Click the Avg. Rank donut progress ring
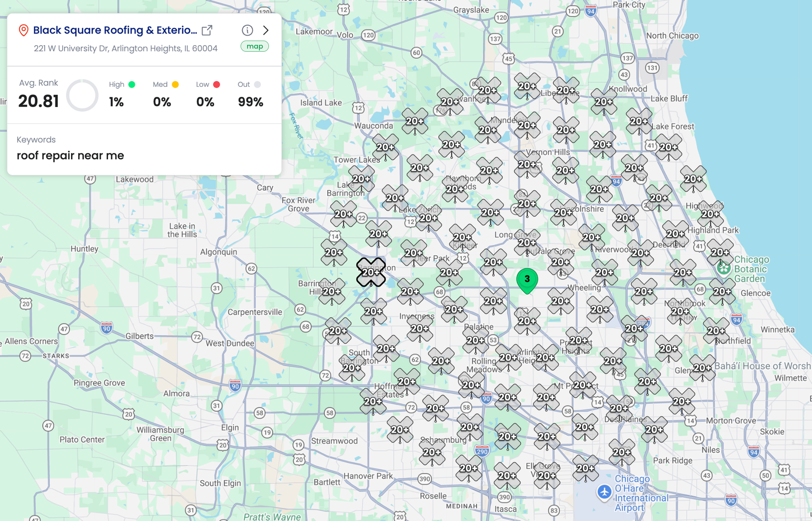812x521 pixels. click(x=81, y=94)
